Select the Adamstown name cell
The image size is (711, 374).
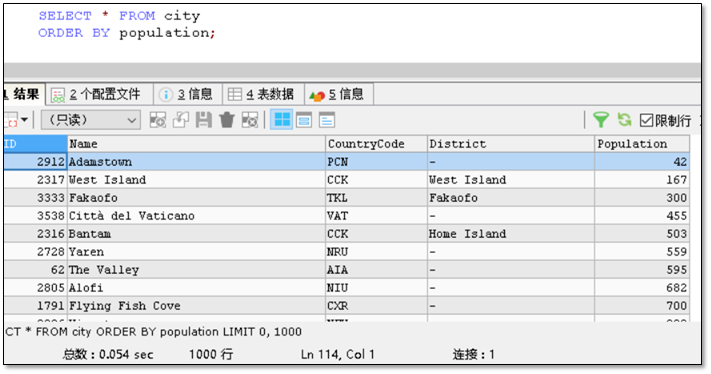(x=196, y=162)
